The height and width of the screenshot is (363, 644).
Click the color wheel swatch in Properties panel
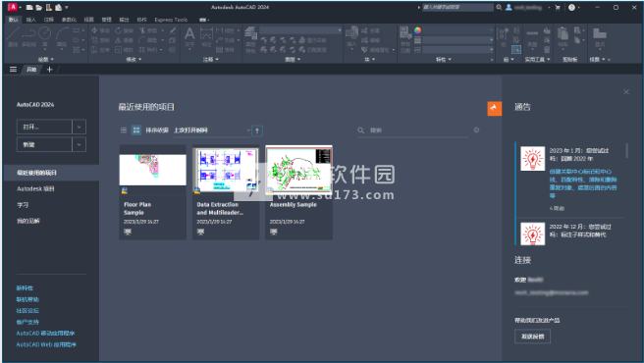(417, 30)
